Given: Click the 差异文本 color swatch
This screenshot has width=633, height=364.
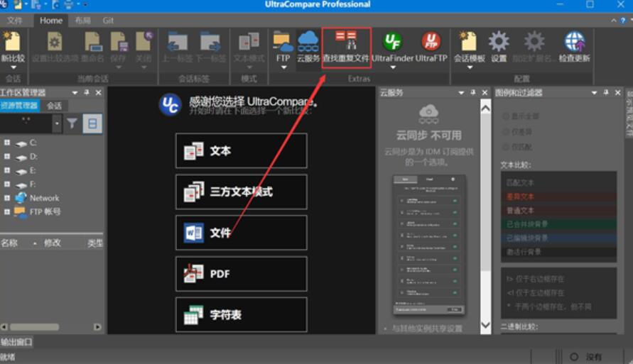Looking at the screenshot, I should [x=558, y=197].
